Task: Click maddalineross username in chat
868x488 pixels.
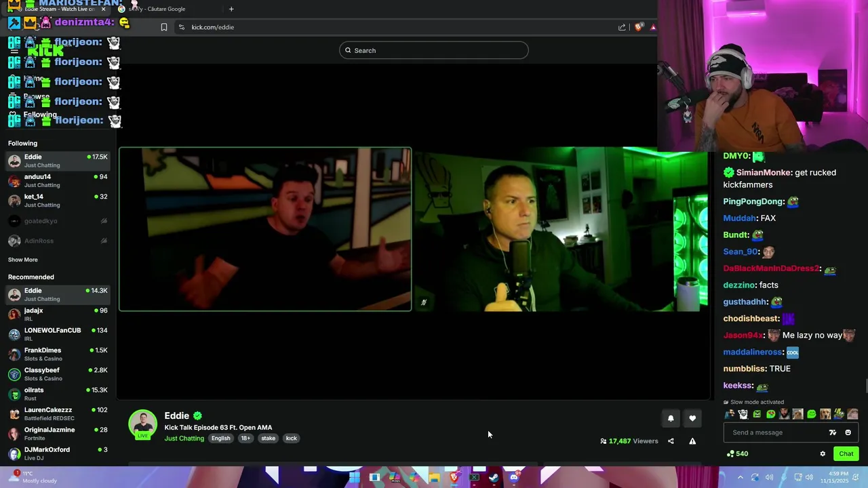Action: [753, 352]
